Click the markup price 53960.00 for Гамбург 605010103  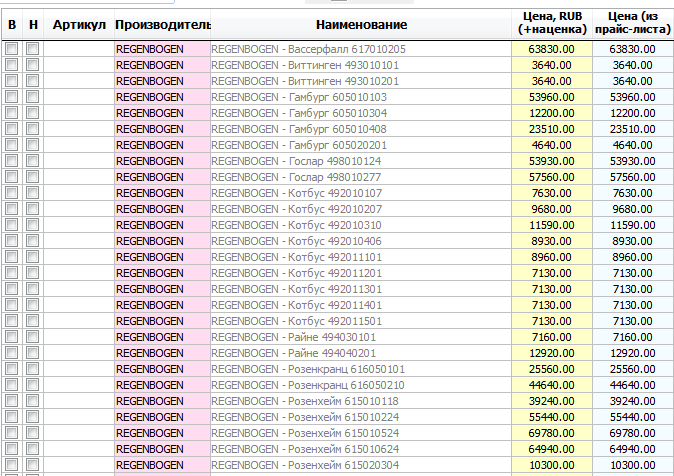pos(551,97)
